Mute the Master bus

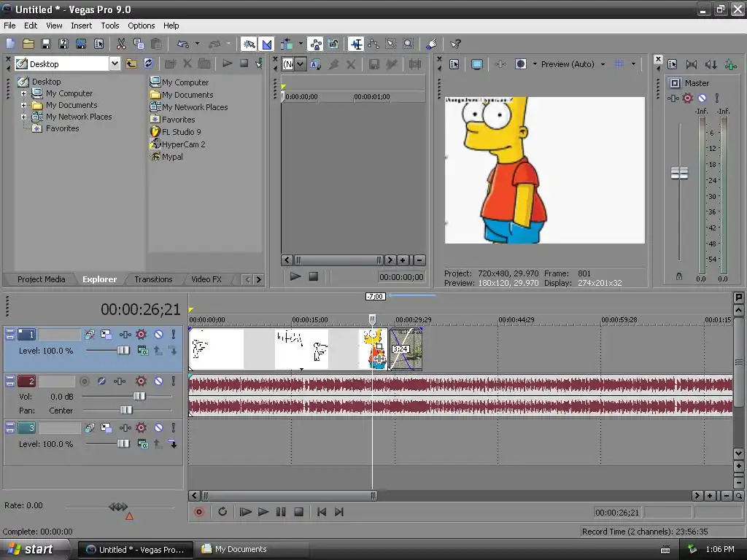point(703,98)
